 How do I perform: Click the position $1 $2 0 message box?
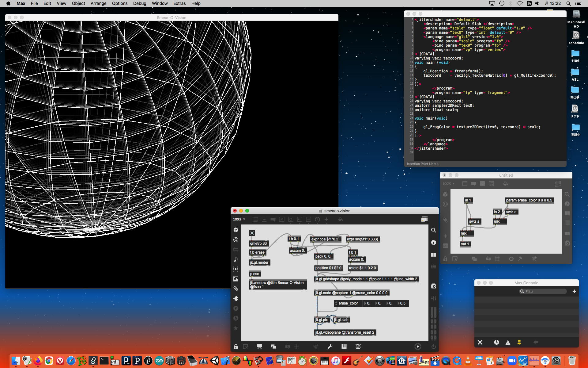(x=328, y=268)
